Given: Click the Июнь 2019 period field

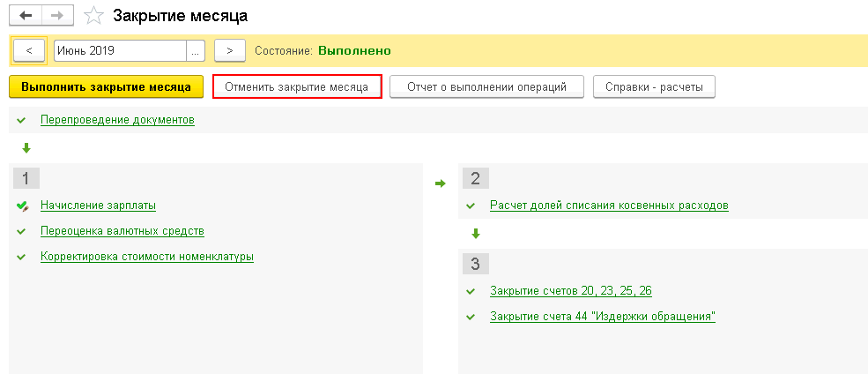Looking at the screenshot, I should 120,51.
